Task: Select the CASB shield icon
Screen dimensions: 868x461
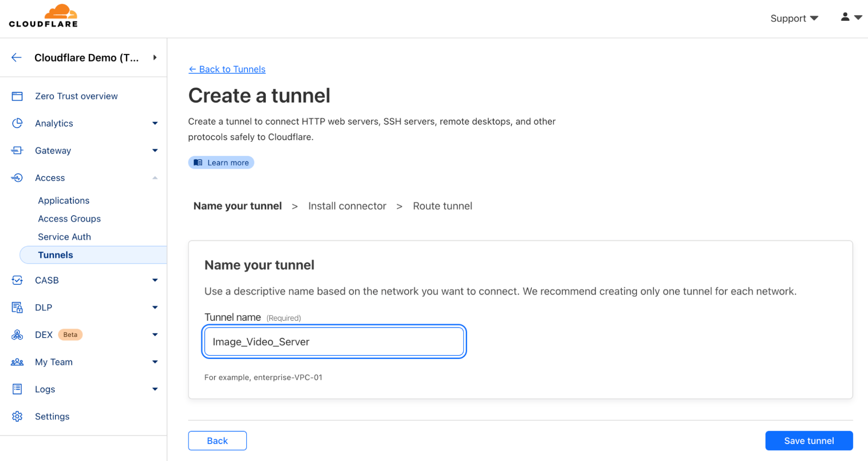Action: pos(17,280)
